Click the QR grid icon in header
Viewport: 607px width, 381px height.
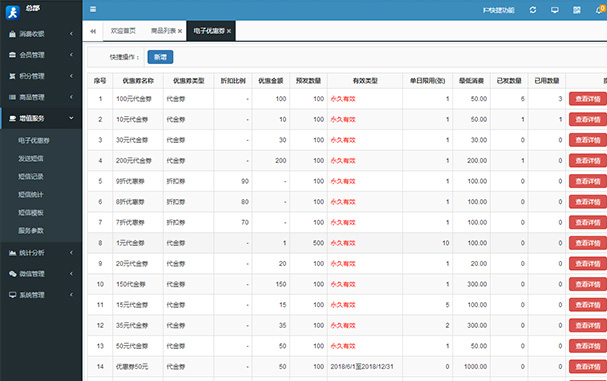point(577,10)
